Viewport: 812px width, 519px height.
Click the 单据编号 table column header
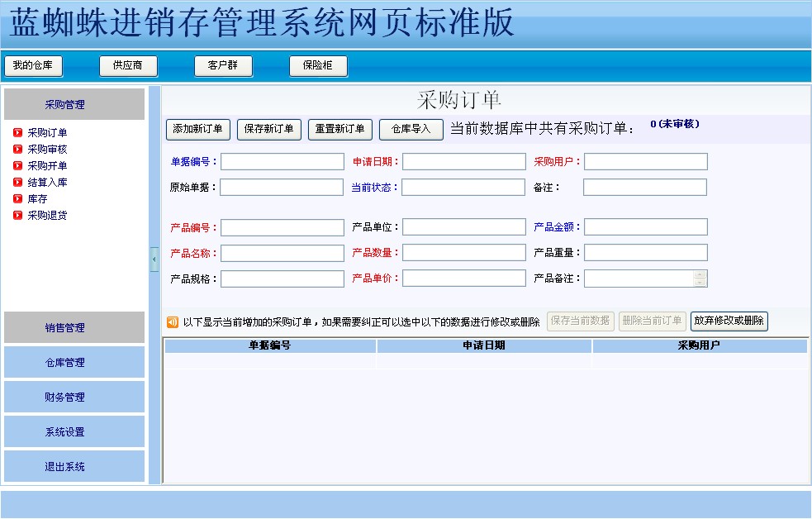tap(270, 345)
